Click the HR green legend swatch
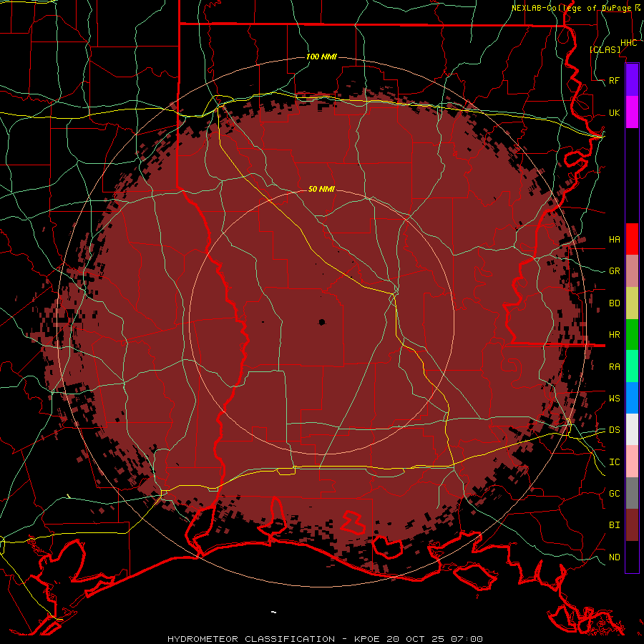 tap(632, 335)
